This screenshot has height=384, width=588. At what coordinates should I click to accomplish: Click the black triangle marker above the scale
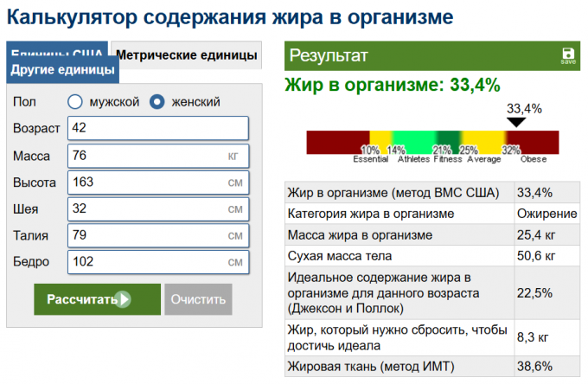click(515, 122)
